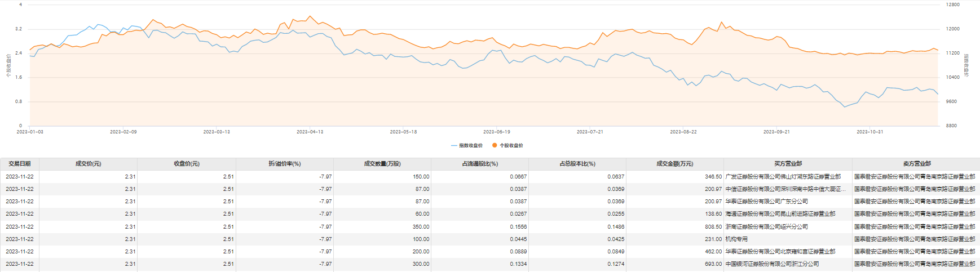Click the 卖方营业部 column header
This screenshot has height=272, width=980.
(x=917, y=164)
